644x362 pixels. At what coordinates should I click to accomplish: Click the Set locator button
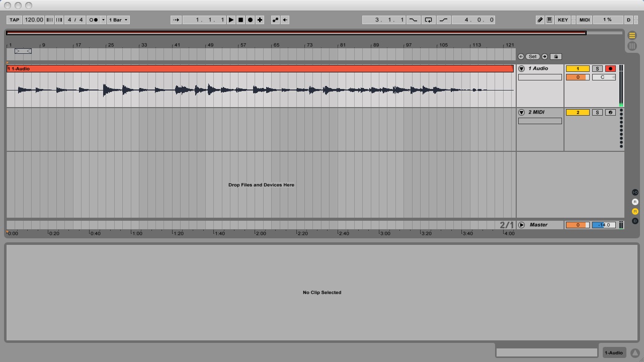click(532, 57)
